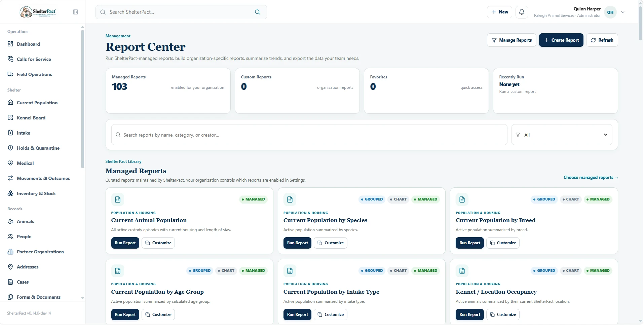Click the search magnifier button
Viewport: 644px width, 325px height.
(x=257, y=12)
